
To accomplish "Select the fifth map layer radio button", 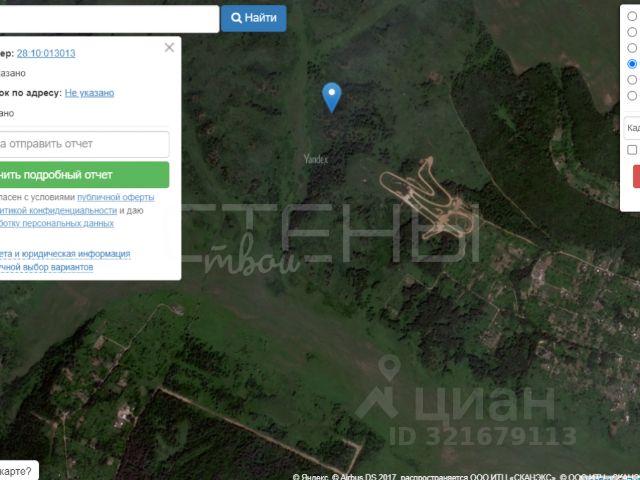I will [632, 80].
